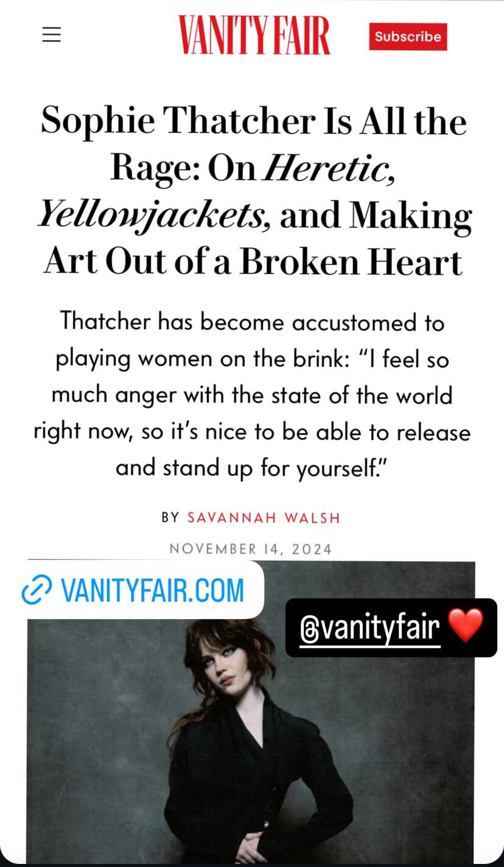
Task: Click the "BY" label before the author
Action: 170,518
